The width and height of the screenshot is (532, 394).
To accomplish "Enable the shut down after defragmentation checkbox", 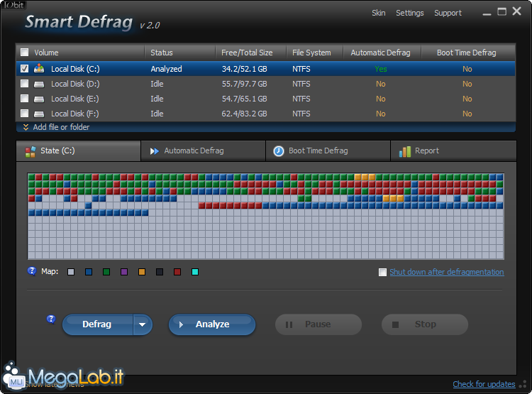I will point(382,272).
